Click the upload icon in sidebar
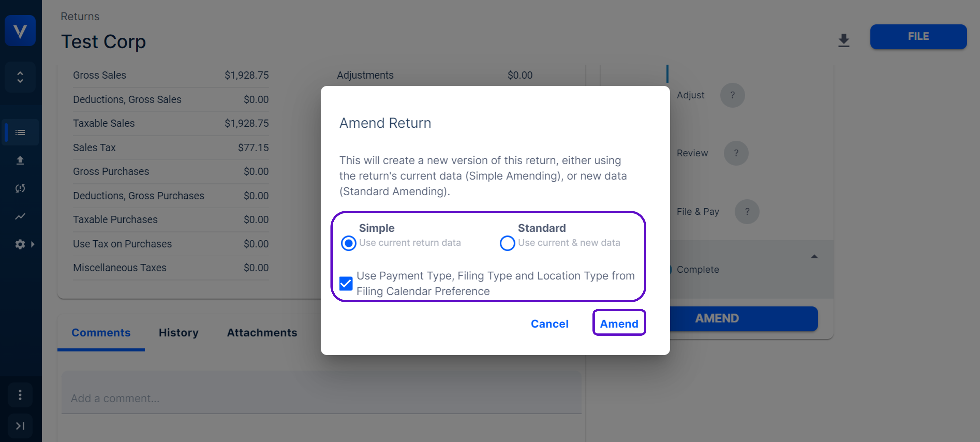 20,160
